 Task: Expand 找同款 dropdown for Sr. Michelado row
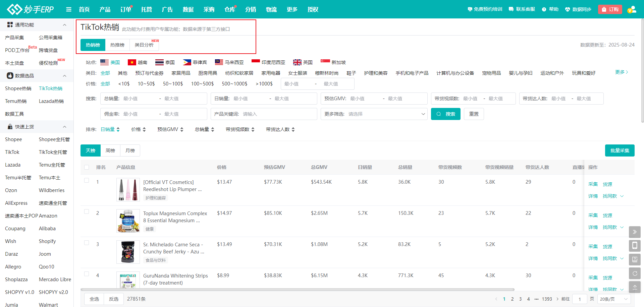(613, 258)
